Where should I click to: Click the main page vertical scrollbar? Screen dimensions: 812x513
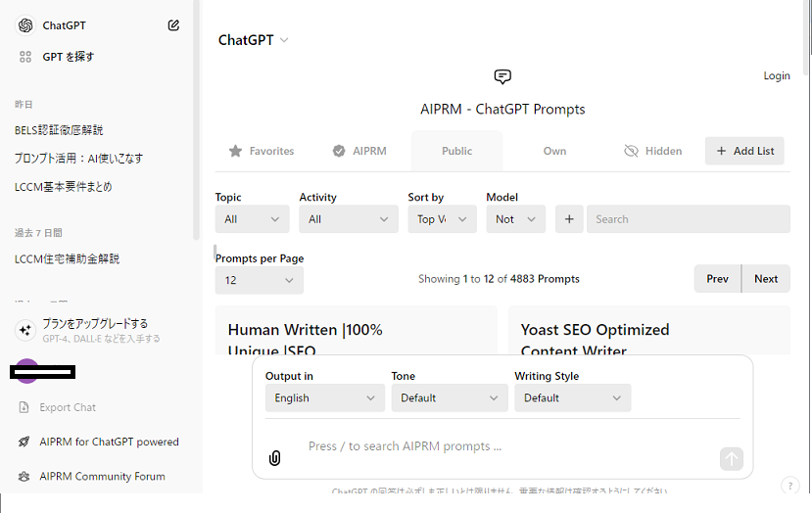pos(807,36)
